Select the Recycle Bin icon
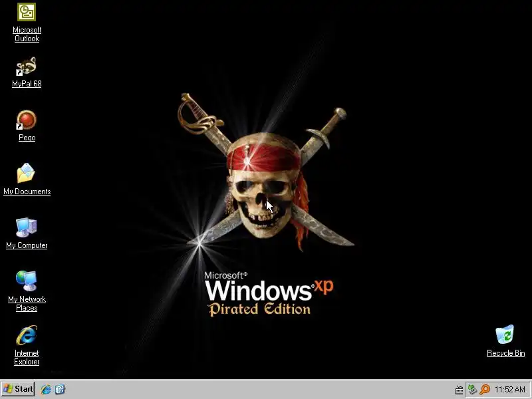532x399 pixels. [x=505, y=334]
